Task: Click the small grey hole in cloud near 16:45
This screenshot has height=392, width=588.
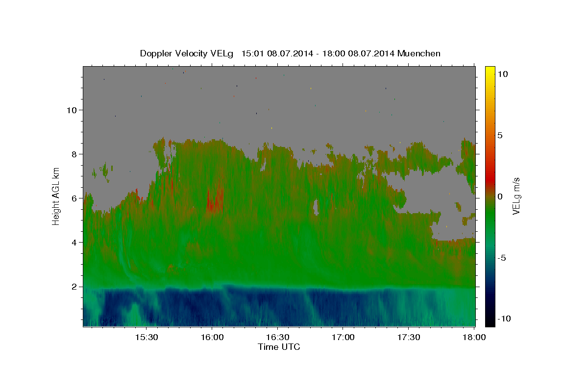Action: click(316, 207)
